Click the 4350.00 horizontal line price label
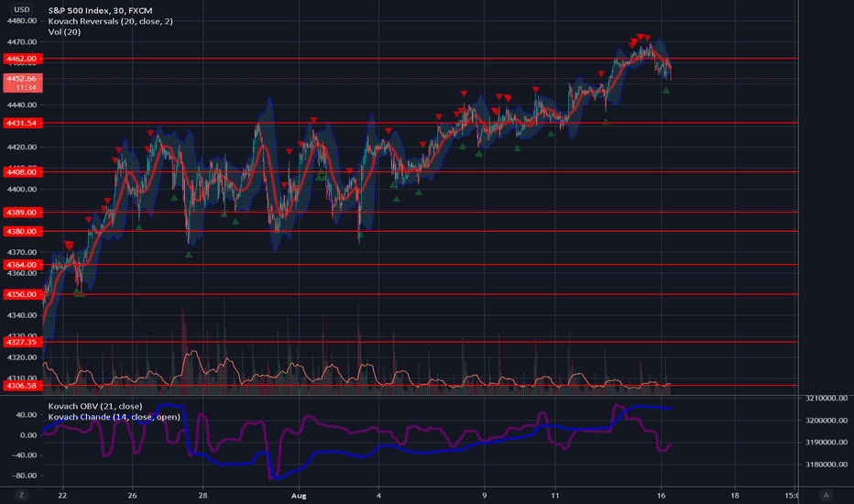 click(x=22, y=294)
